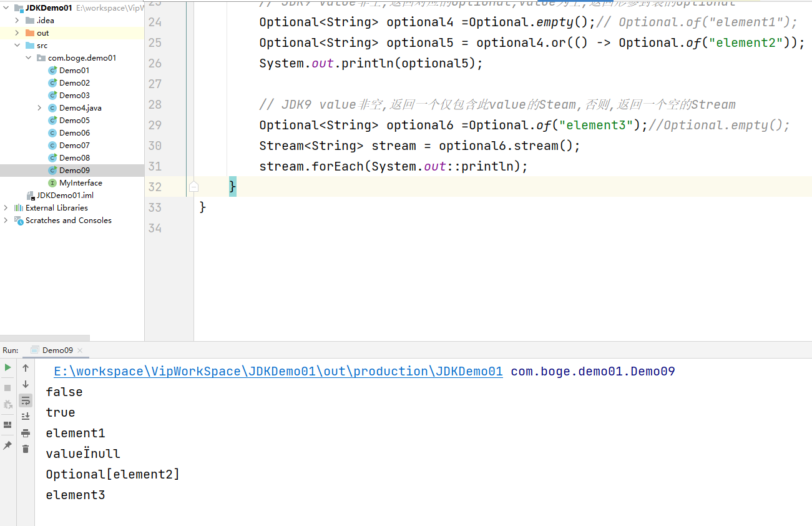812x526 pixels.
Task: Click console output line true
Action: (x=61, y=412)
